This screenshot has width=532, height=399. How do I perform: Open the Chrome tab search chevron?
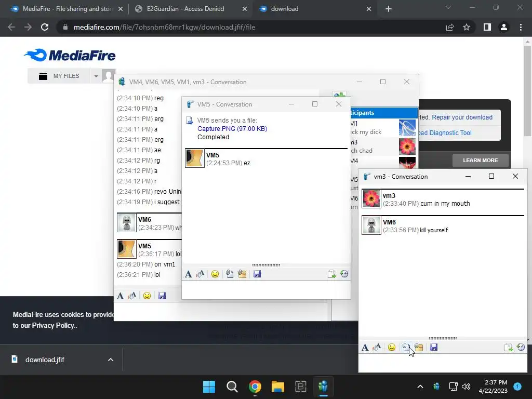point(448,7)
